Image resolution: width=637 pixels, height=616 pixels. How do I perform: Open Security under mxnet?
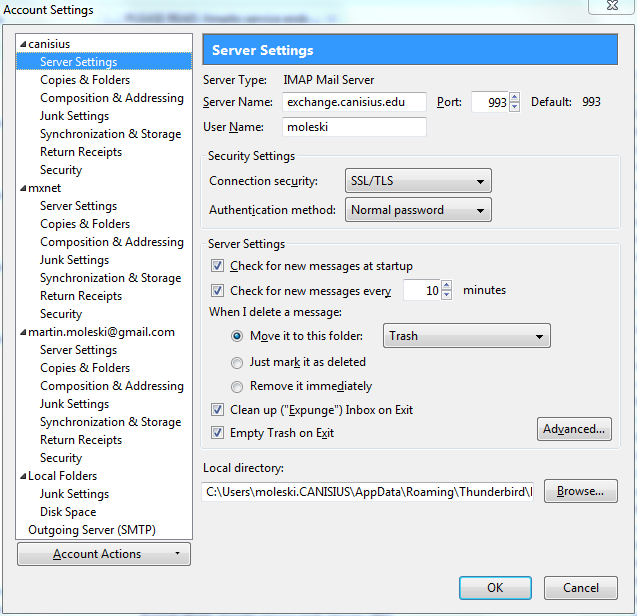[x=61, y=314]
